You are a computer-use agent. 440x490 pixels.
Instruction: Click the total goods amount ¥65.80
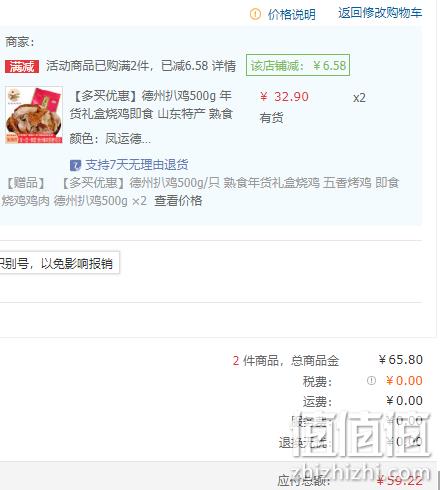pos(401,360)
